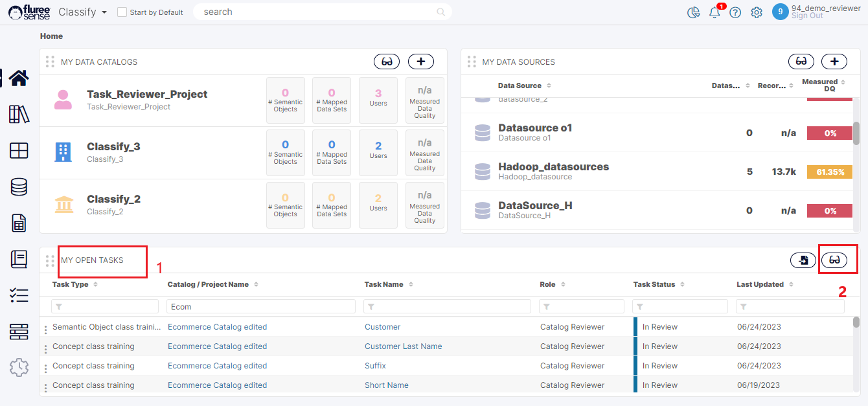This screenshot has height=406, width=868.
Task: Open row menu for Customer task
Action: pyautogui.click(x=45, y=330)
